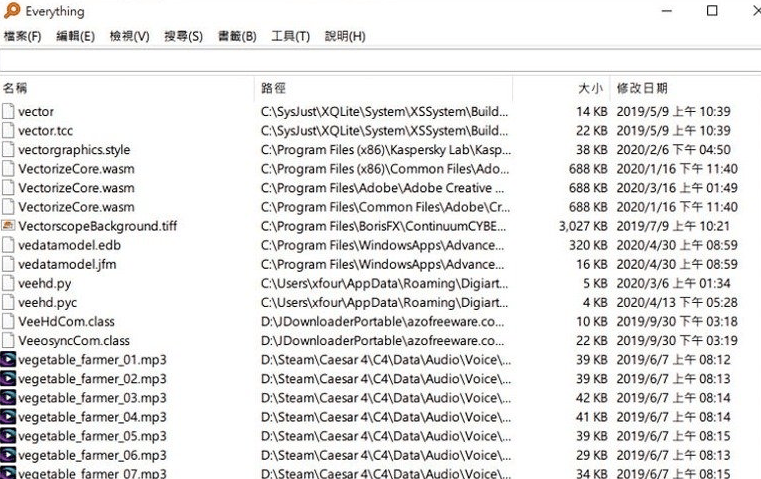Open the 說明(H) menu
The height and width of the screenshot is (479, 761).
[x=345, y=36]
